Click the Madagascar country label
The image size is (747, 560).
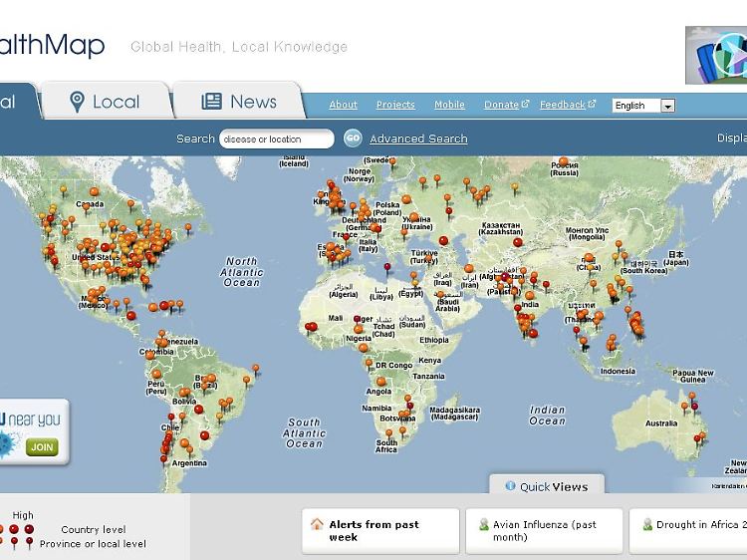click(454, 414)
